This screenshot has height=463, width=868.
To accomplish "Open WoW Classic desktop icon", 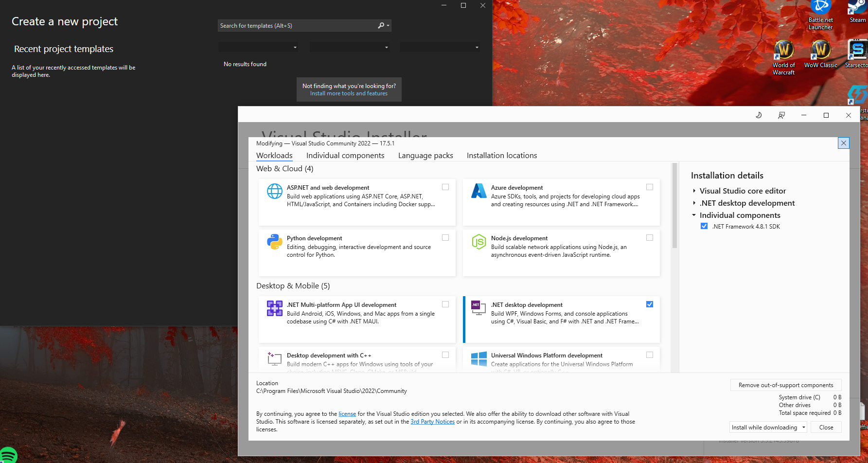I will [821, 54].
